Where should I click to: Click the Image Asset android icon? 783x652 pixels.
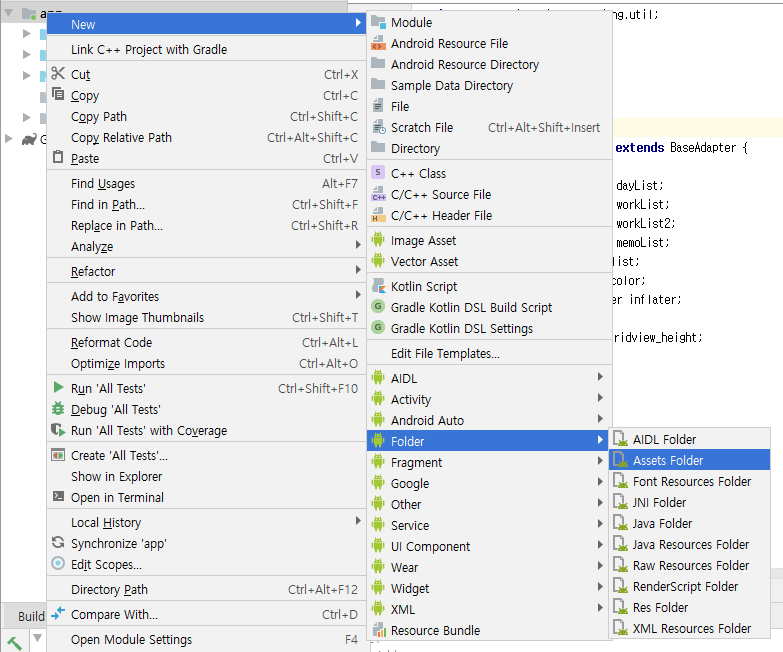pos(378,240)
